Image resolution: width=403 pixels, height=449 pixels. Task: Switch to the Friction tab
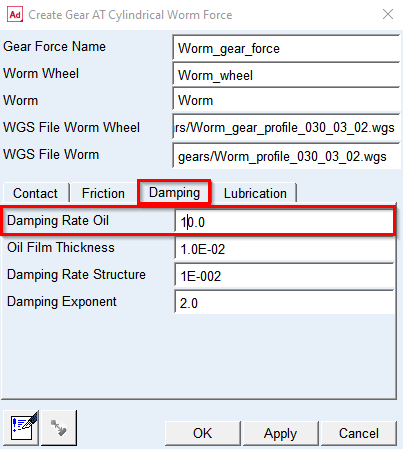pos(103,193)
